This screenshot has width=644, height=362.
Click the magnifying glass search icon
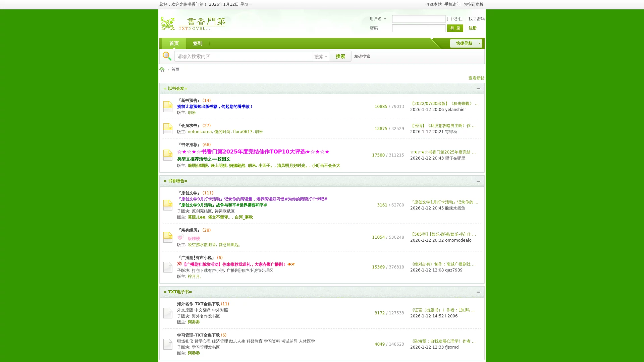coord(167,56)
